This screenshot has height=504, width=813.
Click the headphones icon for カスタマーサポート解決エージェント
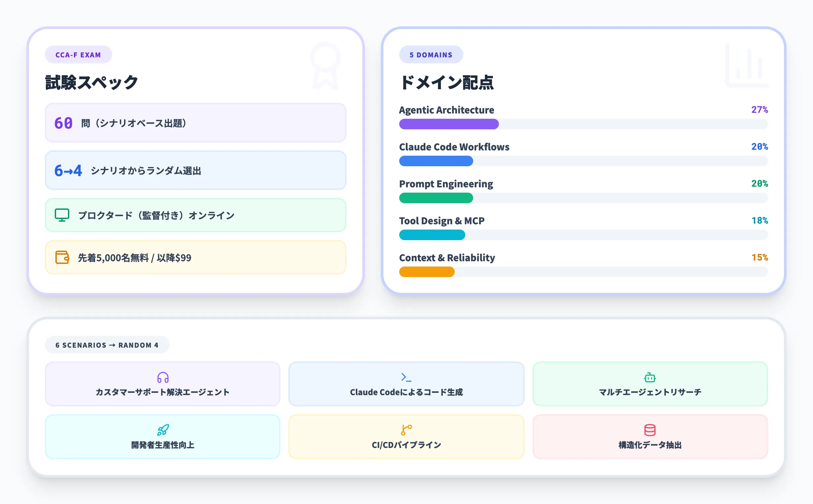(162, 377)
